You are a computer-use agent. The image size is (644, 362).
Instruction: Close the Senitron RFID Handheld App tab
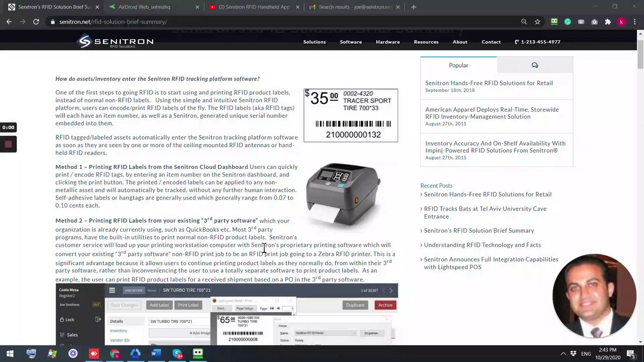pyautogui.click(x=297, y=7)
